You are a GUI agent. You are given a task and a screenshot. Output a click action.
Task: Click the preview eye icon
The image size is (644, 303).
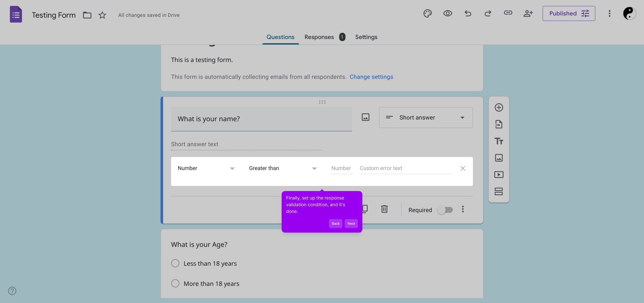tap(448, 13)
